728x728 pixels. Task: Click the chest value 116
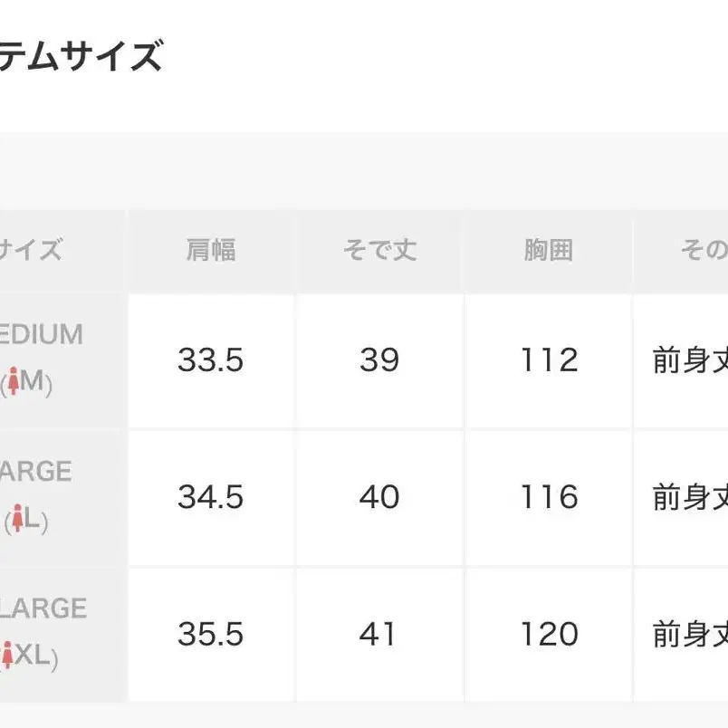(550, 497)
